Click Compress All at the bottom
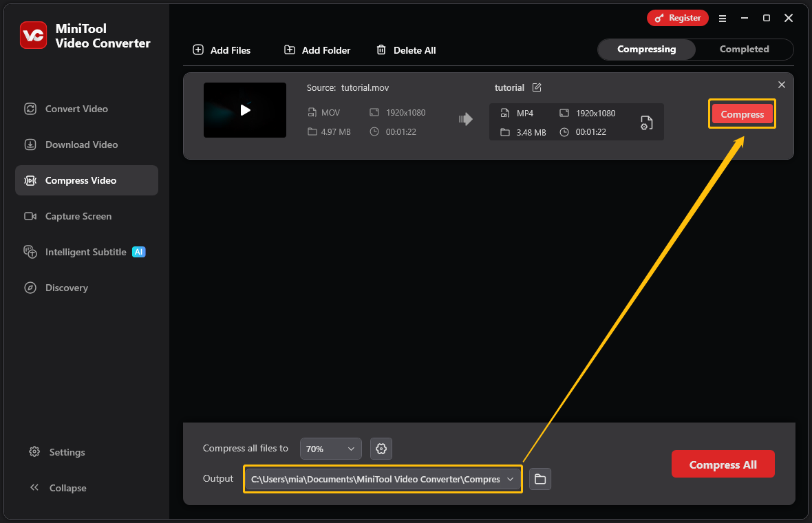 coord(723,464)
